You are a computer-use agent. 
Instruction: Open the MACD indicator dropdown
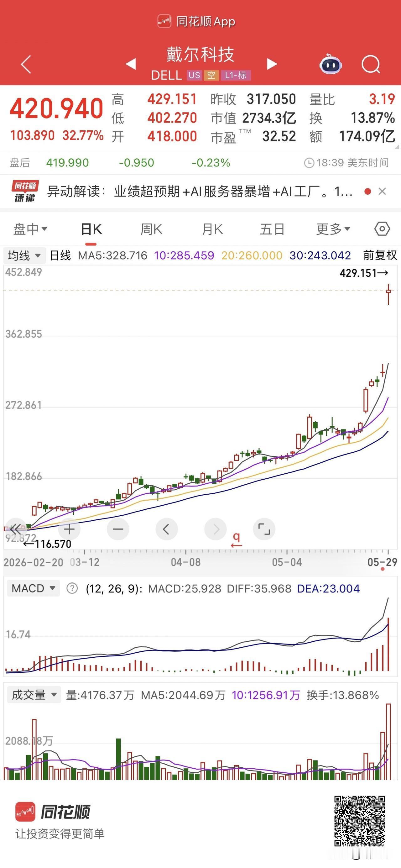(x=33, y=588)
